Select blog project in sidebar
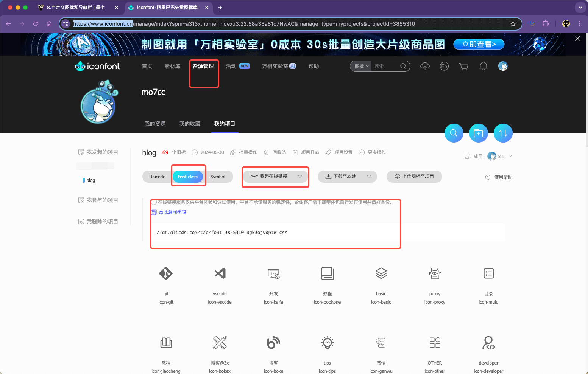Viewport: 588px width, 374px height. click(90, 180)
